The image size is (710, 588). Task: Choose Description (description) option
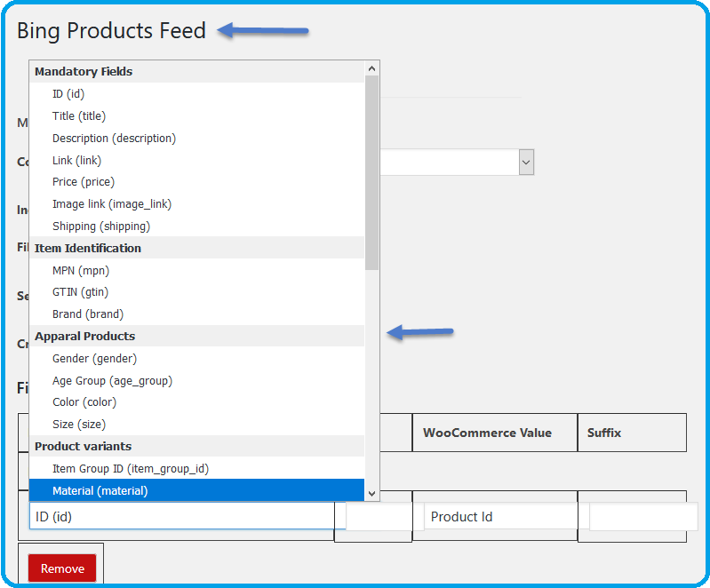click(x=196, y=138)
